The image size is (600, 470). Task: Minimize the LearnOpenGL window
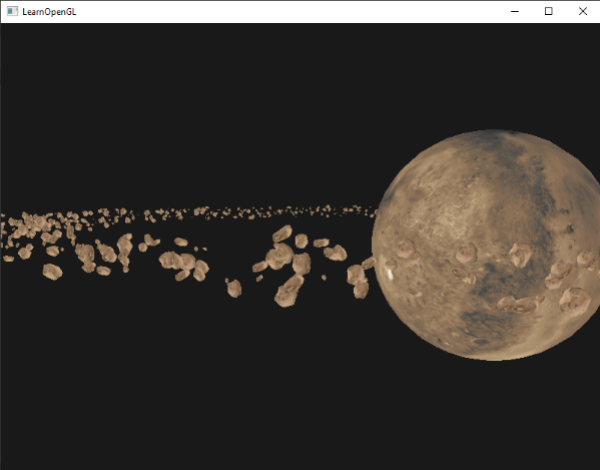click(x=515, y=11)
